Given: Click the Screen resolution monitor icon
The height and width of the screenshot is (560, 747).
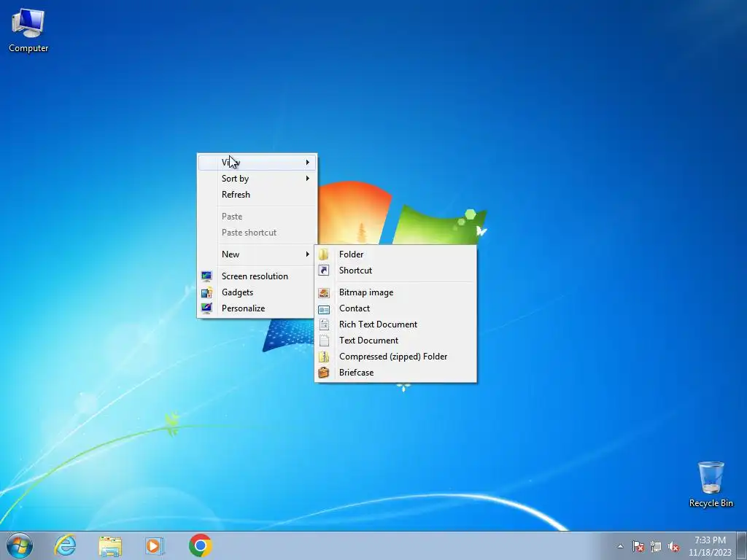Looking at the screenshot, I should point(206,276).
